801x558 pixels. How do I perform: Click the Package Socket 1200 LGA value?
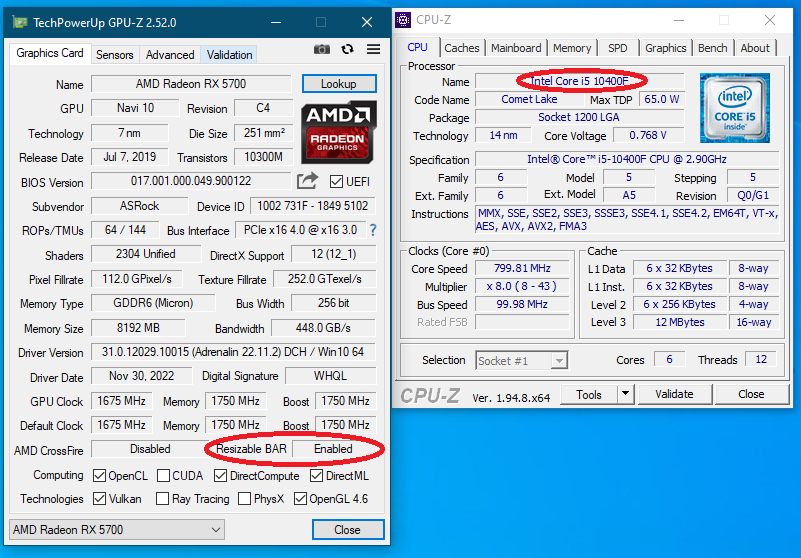click(x=579, y=117)
